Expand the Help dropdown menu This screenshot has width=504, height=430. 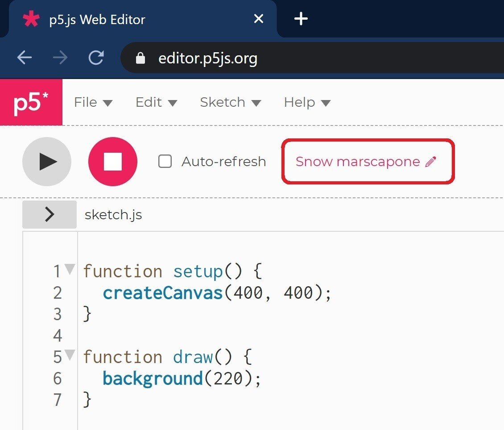click(x=307, y=102)
